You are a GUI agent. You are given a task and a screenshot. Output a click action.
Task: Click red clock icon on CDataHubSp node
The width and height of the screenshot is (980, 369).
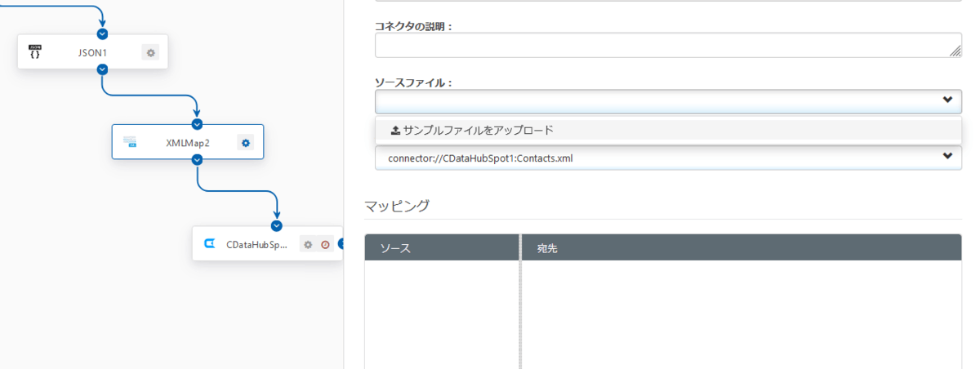[x=325, y=244]
